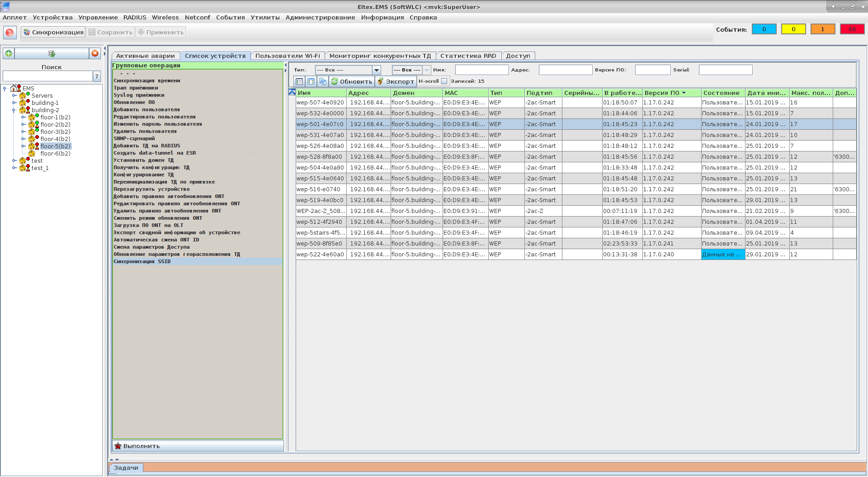Select device row wep-507-4e0920
Image resolution: width=868 pixels, height=477 pixels.
[576, 103]
